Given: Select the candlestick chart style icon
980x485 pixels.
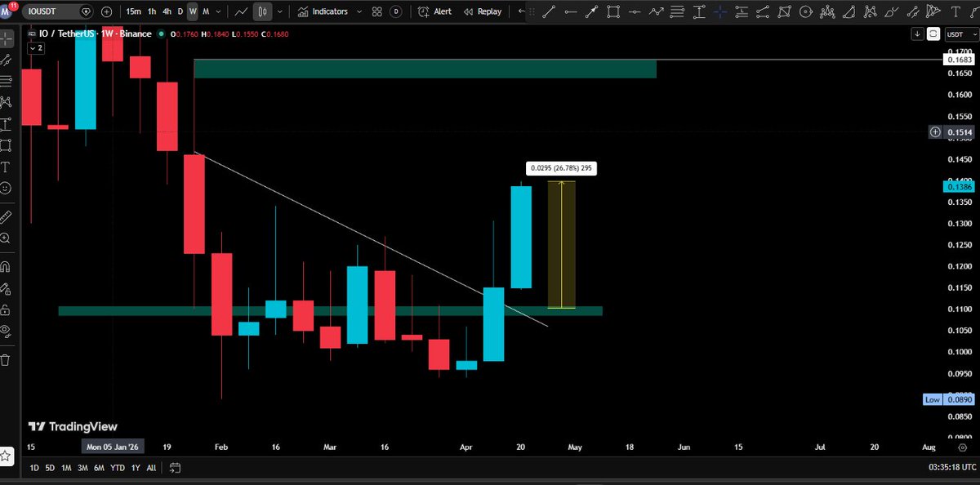Looking at the screenshot, I should click(x=263, y=11).
